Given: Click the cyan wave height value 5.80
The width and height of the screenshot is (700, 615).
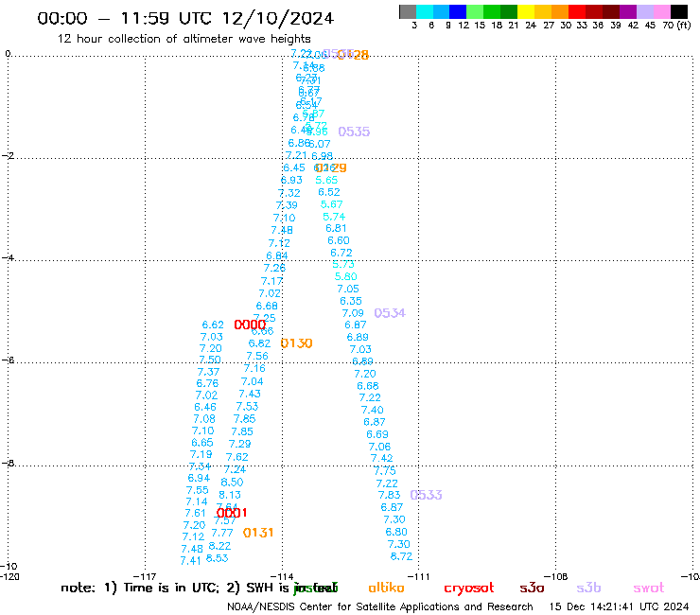Looking at the screenshot, I should point(346,276).
